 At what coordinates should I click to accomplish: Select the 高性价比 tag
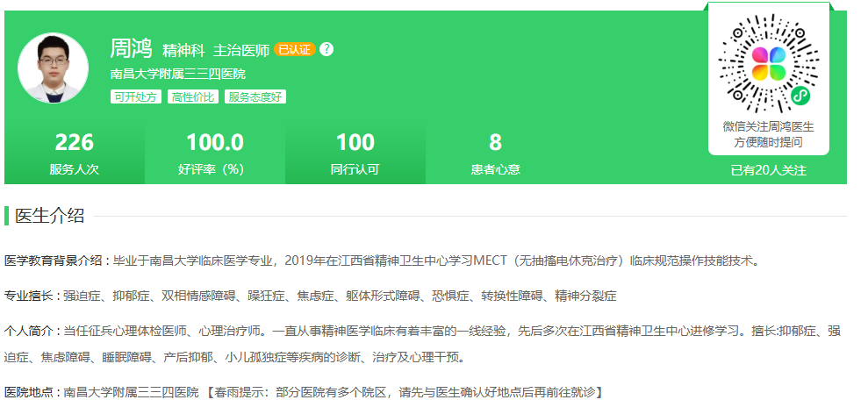[192, 96]
